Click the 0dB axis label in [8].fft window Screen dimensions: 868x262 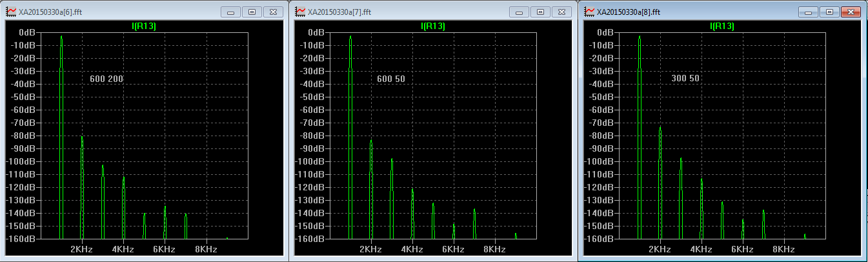click(x=606, y=32)
